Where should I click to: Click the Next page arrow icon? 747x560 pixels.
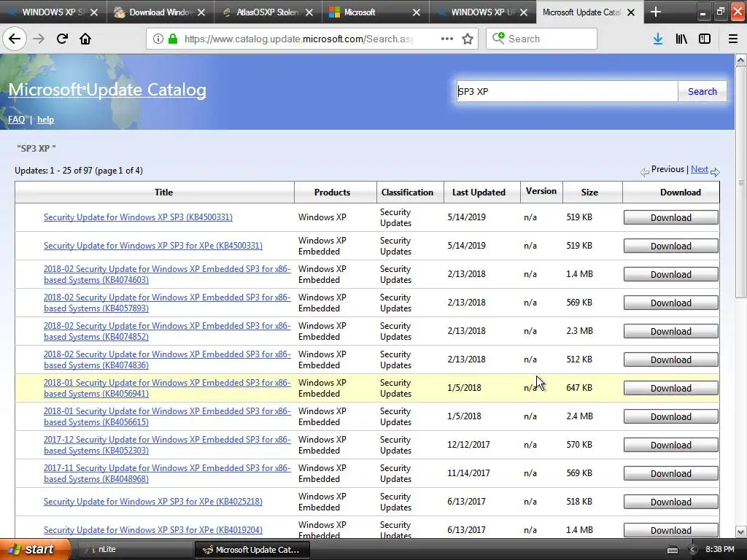(715, 172)
